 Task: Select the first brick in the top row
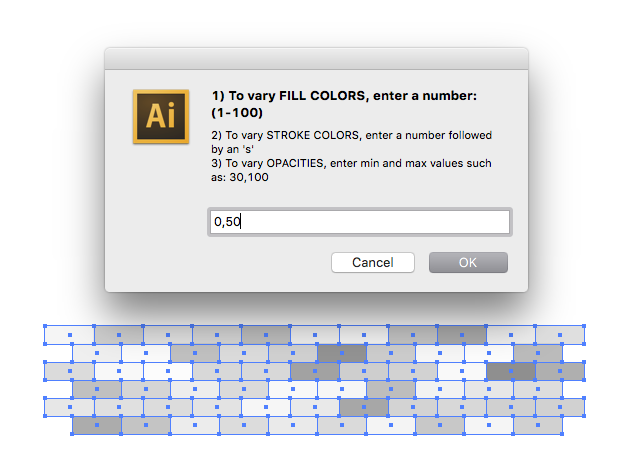[x=69, y=335]
